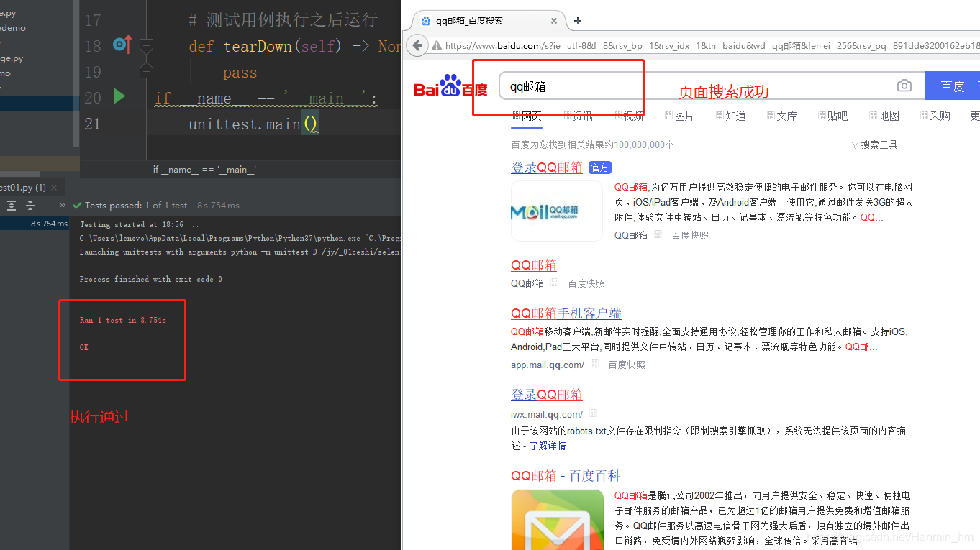
Task: Switch to the 视频 tab
Action: click(629, 116)
